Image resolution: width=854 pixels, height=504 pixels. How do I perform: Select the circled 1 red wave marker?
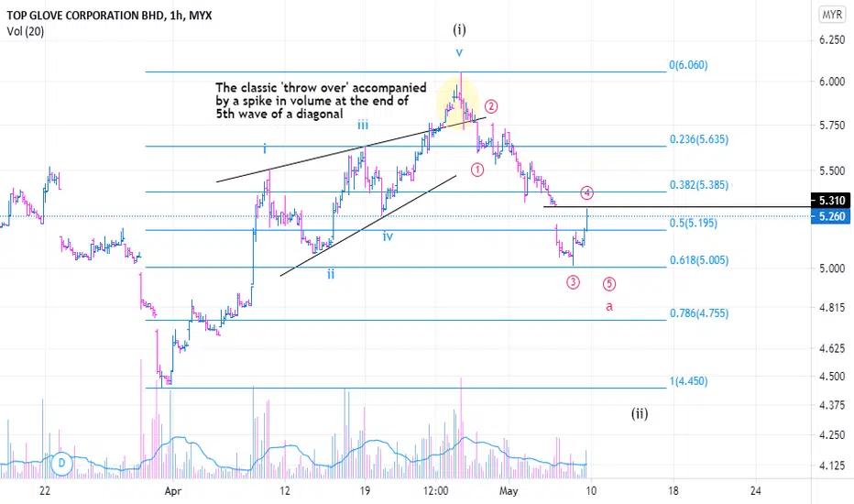(477, 170)
